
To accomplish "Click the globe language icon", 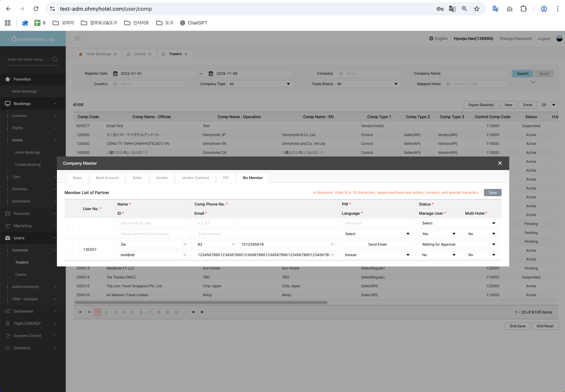I will click(x=431, y=39).
